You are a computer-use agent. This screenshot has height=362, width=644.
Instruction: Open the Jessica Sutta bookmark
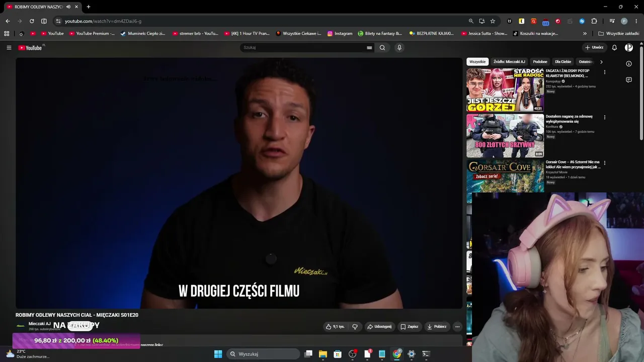coord(484,34)
